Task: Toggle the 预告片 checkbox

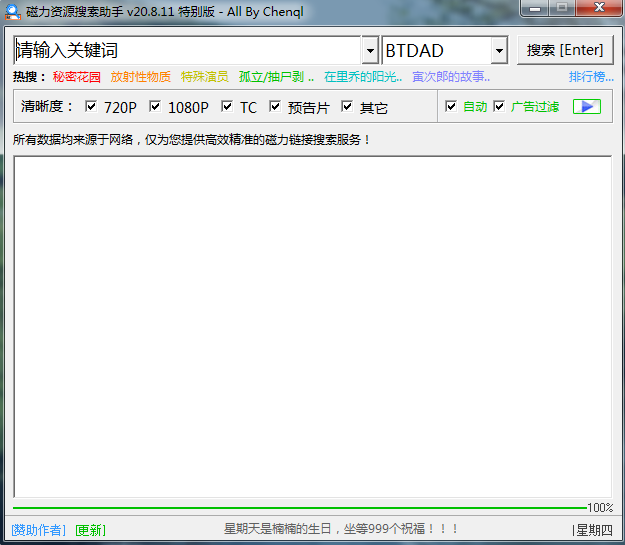Action: click(275, 106)
